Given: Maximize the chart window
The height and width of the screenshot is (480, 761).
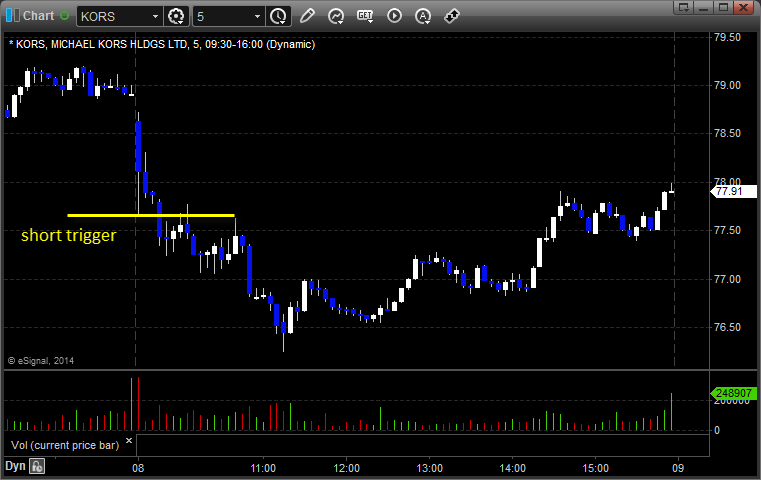Looking at the screenshot, I should [x=724, y=7].
